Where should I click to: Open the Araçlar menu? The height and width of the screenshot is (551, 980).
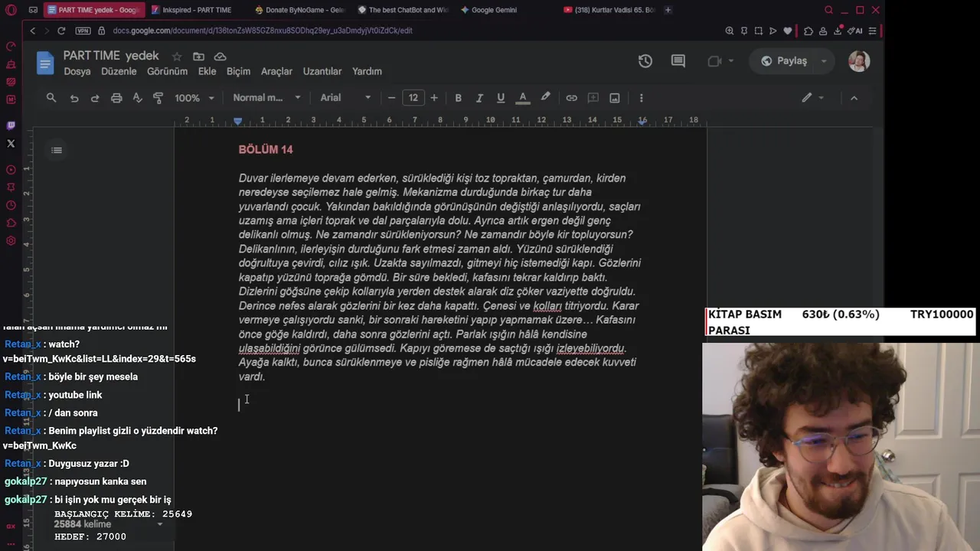click(276, 71)
